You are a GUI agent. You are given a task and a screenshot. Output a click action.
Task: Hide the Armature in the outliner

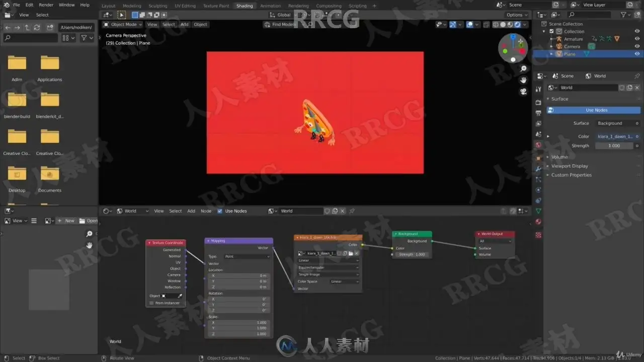(637, 39)
